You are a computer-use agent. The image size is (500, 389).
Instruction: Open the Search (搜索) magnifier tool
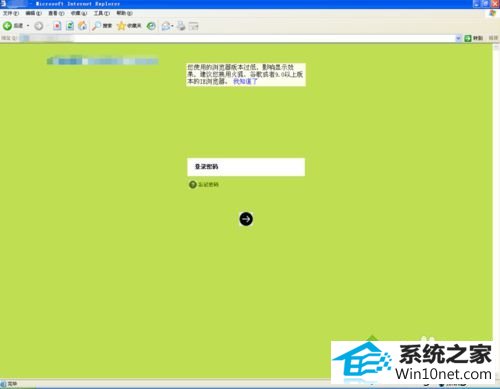(102, 26)
